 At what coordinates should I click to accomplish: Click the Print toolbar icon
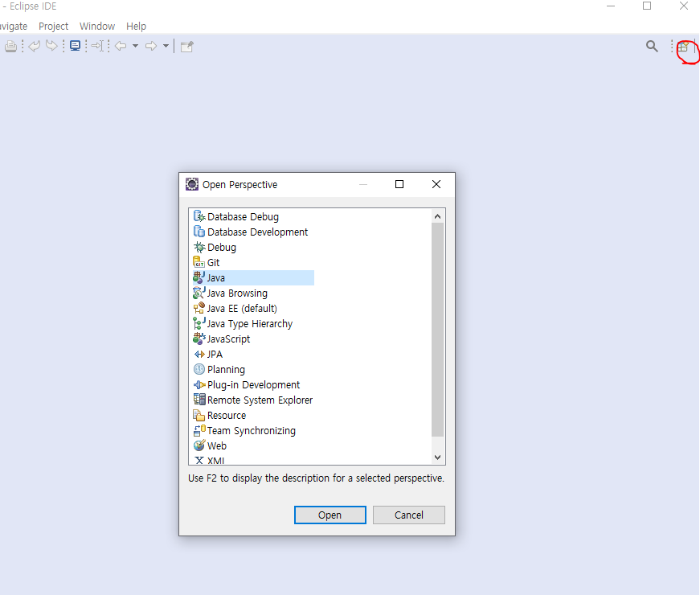coord(10,46)
